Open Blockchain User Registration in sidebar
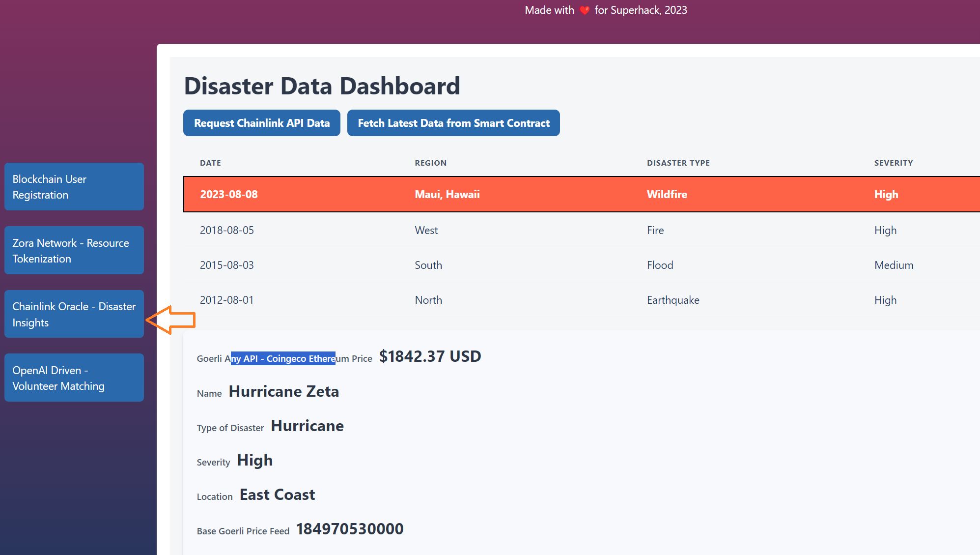The width and height of the screenshot is (980, 555). click(x=74, y=187)
